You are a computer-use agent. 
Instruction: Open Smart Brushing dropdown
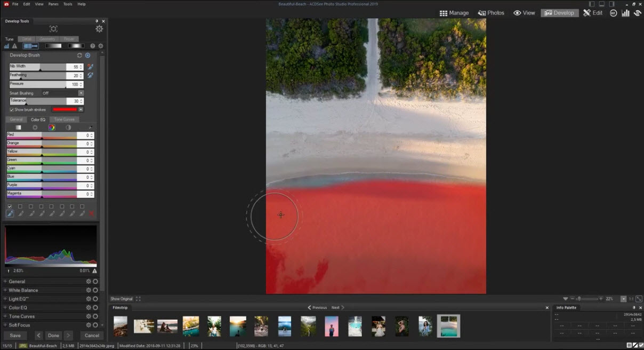(x=81, y=93)
